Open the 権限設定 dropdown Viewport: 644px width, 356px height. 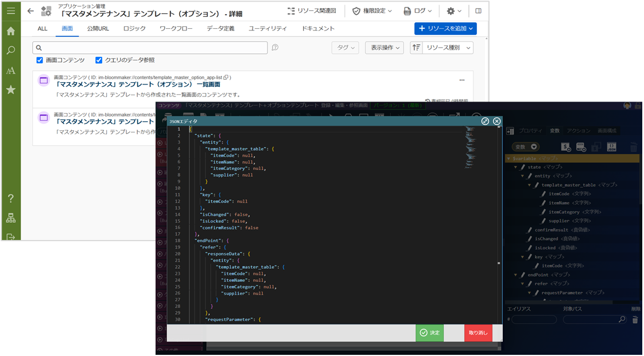coord(372,11)
